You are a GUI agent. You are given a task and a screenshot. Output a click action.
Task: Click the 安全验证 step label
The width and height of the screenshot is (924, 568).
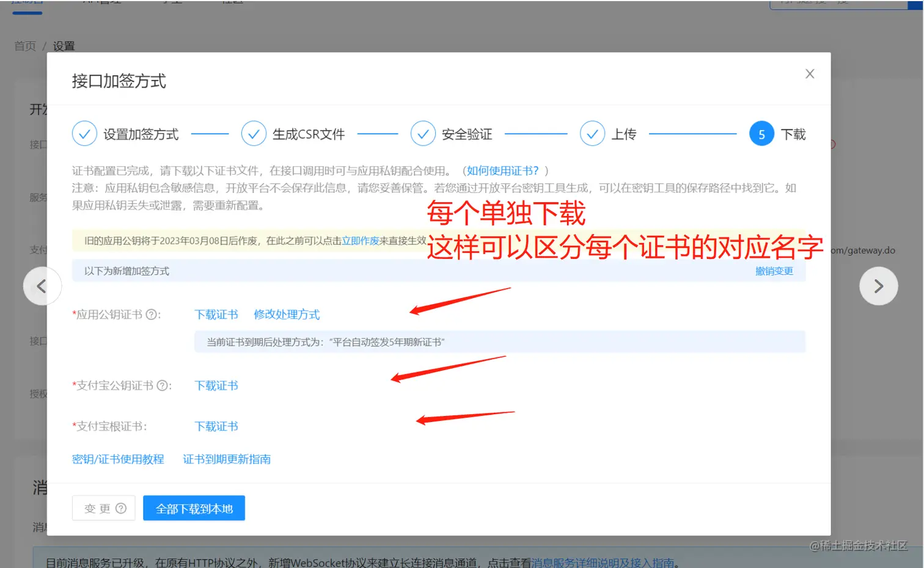click(x=467, y=134)
